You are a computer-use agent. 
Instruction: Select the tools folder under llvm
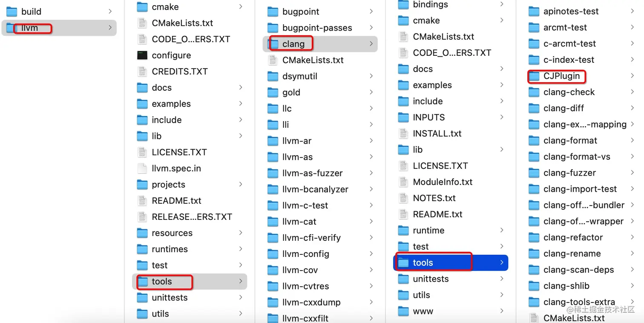(190, 281)
